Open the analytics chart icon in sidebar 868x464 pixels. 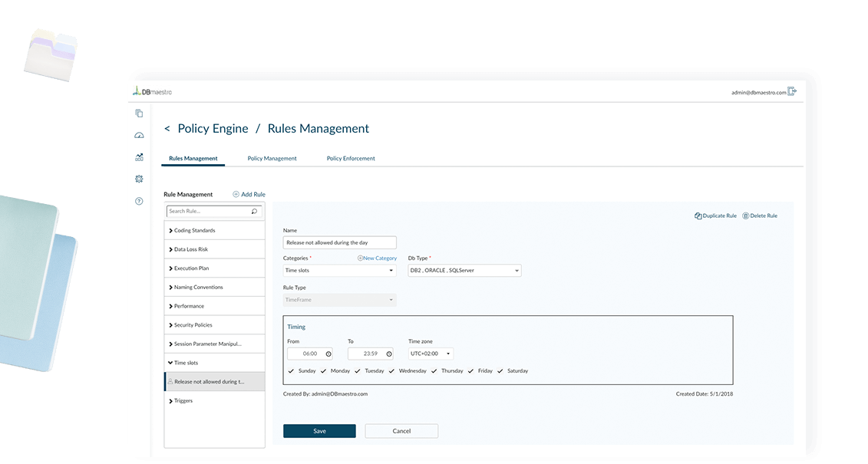point(139,157)
